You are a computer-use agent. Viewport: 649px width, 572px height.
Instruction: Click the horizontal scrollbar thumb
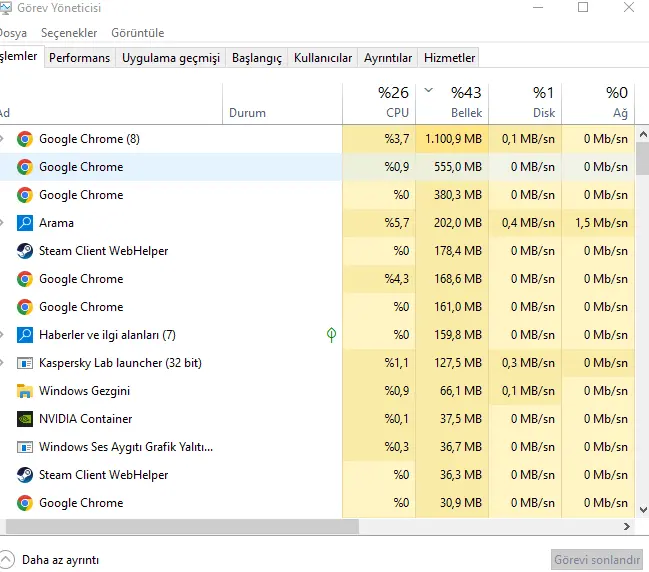182,526
